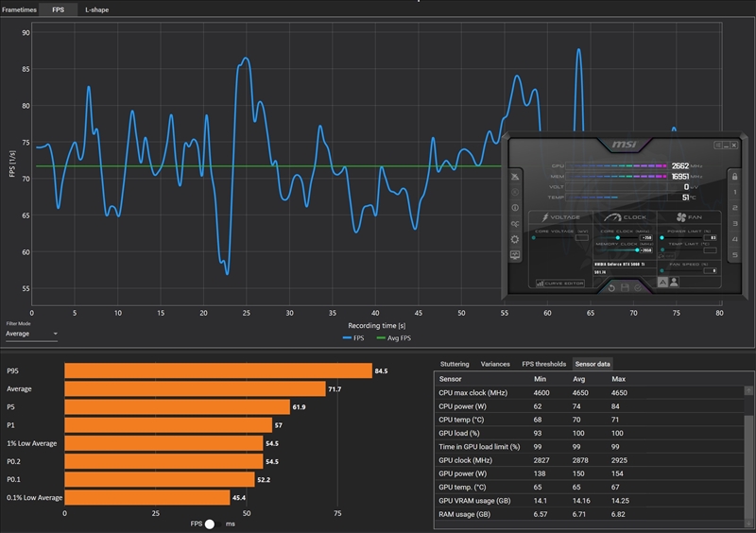Reset Afterburner settings with the reset icon

tap(611, 286)
